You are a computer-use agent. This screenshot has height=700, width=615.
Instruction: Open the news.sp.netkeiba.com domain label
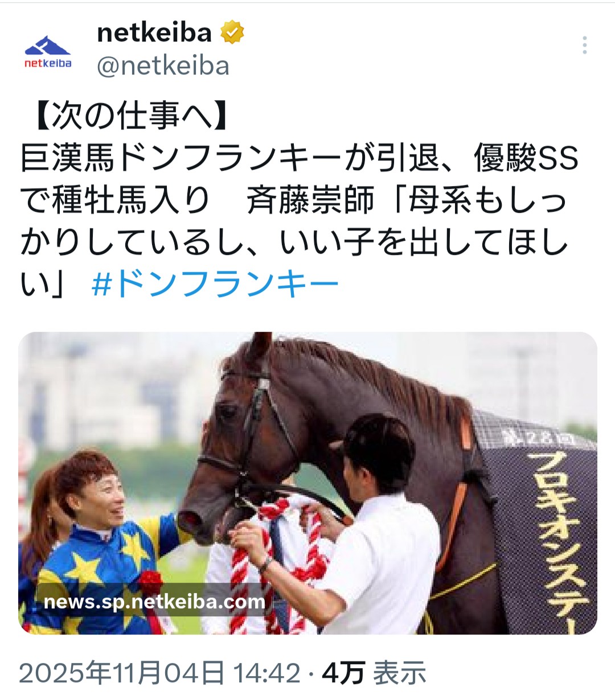(154, 602)
